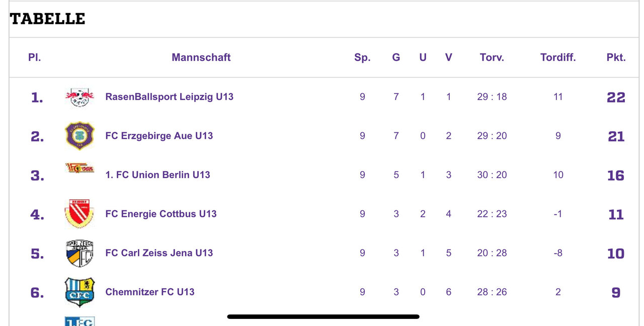Tap the home indicator bar

(x=323, y=316)
